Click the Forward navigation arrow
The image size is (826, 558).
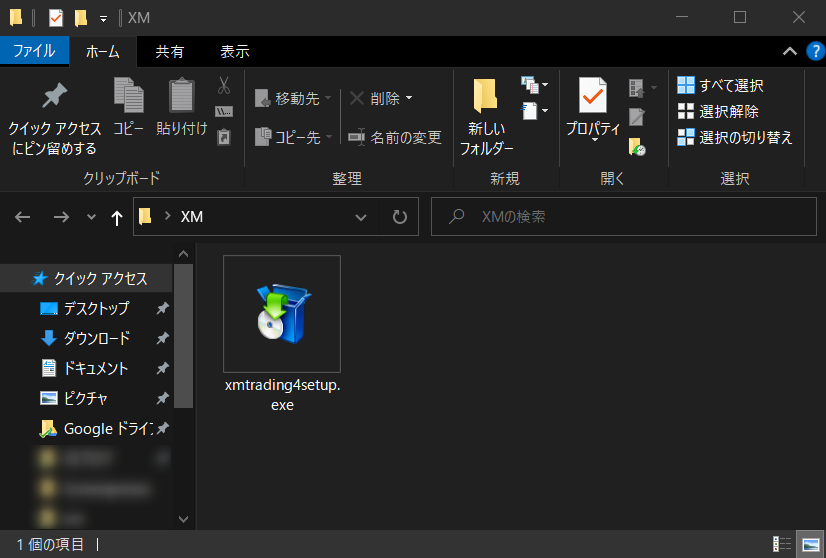pos(61,217)
